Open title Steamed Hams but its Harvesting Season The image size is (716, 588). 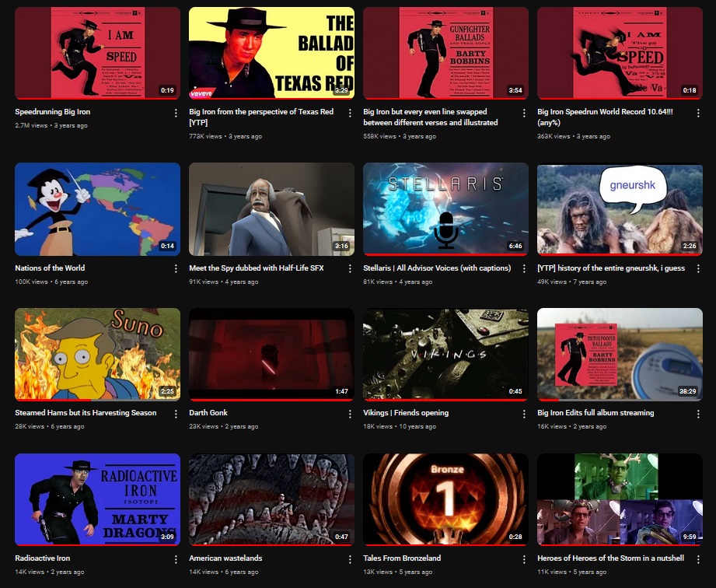point(86,412)
